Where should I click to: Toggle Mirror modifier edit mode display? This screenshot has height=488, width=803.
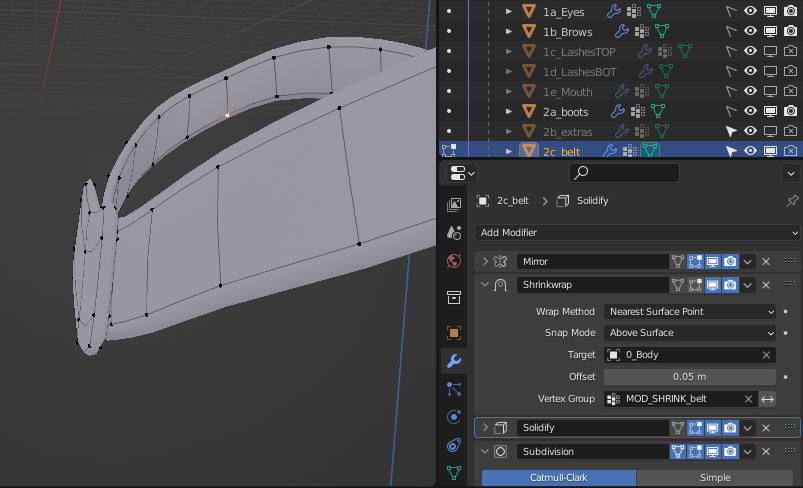point(695,262)
